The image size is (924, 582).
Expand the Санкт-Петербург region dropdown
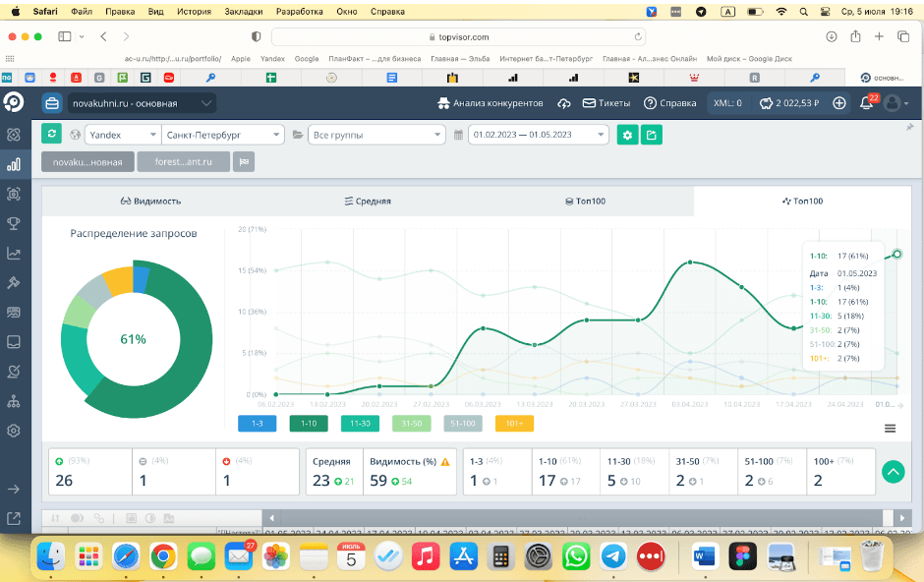(223, 135)
